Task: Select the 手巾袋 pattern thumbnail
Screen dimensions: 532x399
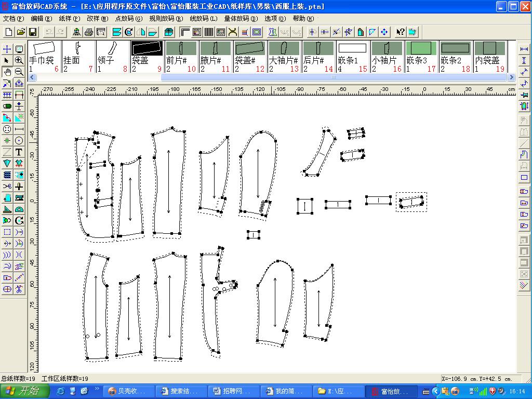Action: 44,57
